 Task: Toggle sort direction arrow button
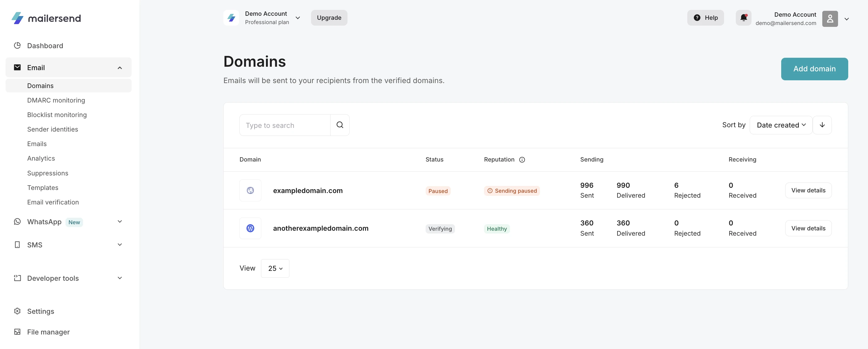(x=822, y=125)
